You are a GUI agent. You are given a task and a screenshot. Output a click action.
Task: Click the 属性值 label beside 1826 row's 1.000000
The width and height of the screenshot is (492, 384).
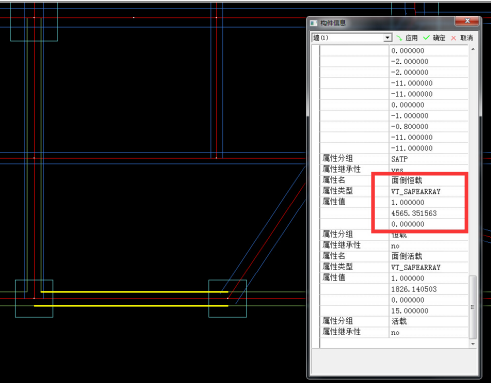(x=334, y=277)
